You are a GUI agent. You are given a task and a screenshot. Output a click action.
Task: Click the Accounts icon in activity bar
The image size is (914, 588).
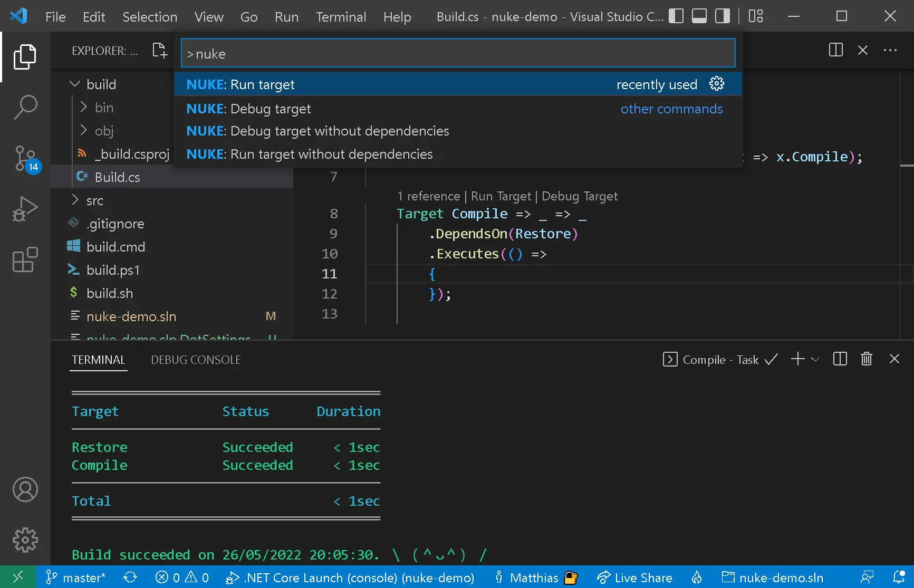[25, 489]
